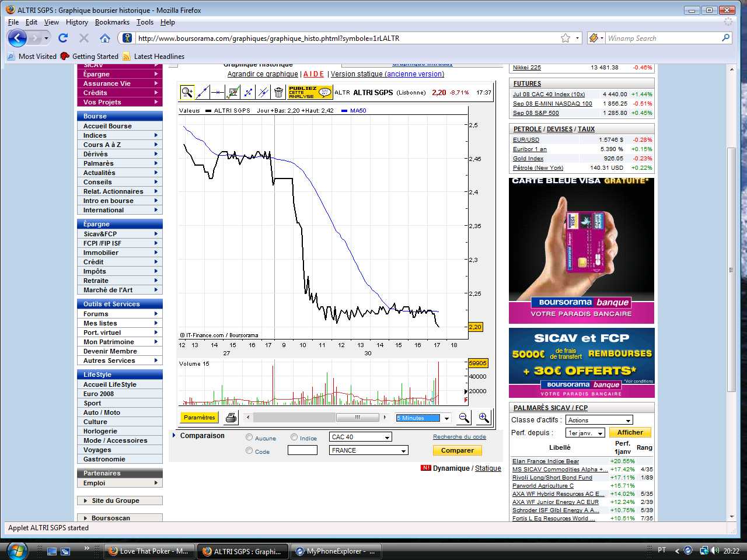Zoom out the chart with minus magnifier
The height and width of the screenshot is (560, 747).
pyautogui.click(x=464, y=418)
